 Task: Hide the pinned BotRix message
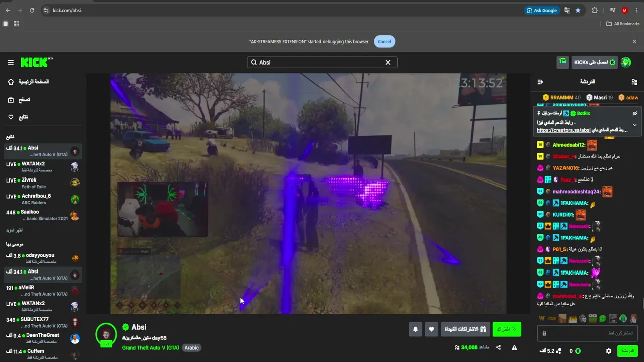(635, 113)
